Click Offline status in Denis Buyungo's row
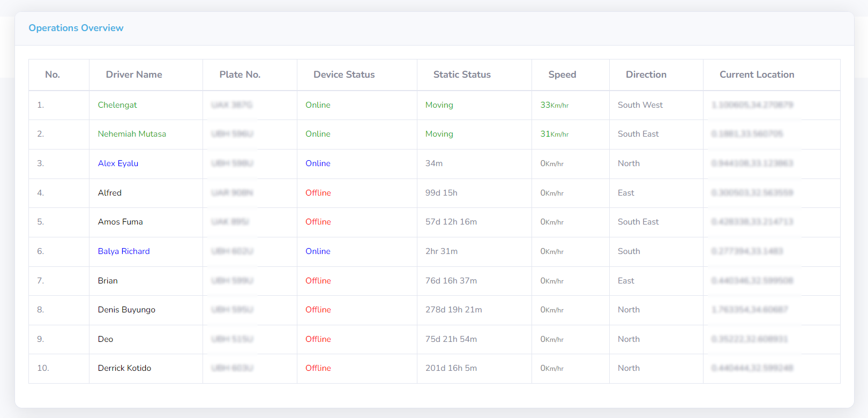The width and height of the screenshot is (868, 418). point(318,310)
